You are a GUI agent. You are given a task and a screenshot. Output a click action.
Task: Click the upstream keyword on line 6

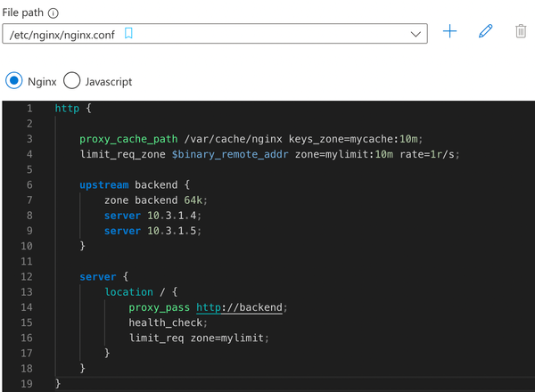103,185
